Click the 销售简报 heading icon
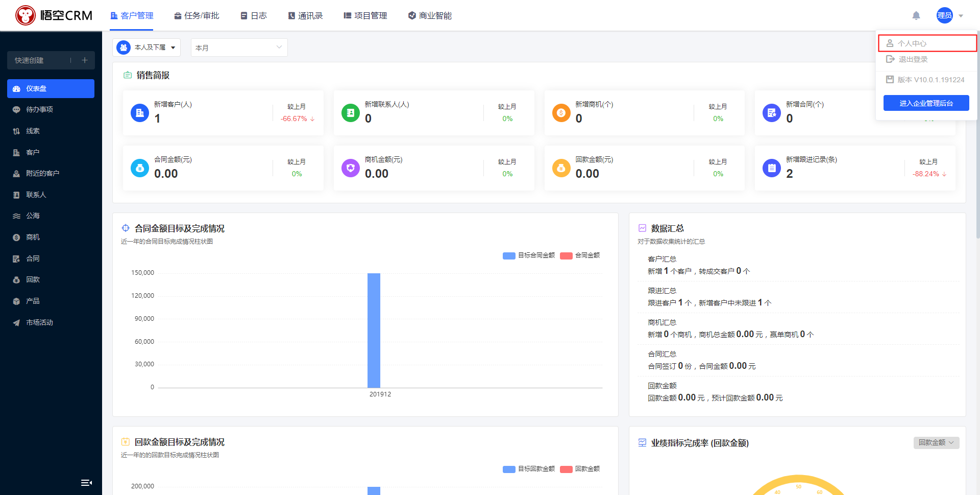Viewport: 980px width, 495px height. (128, 75)
